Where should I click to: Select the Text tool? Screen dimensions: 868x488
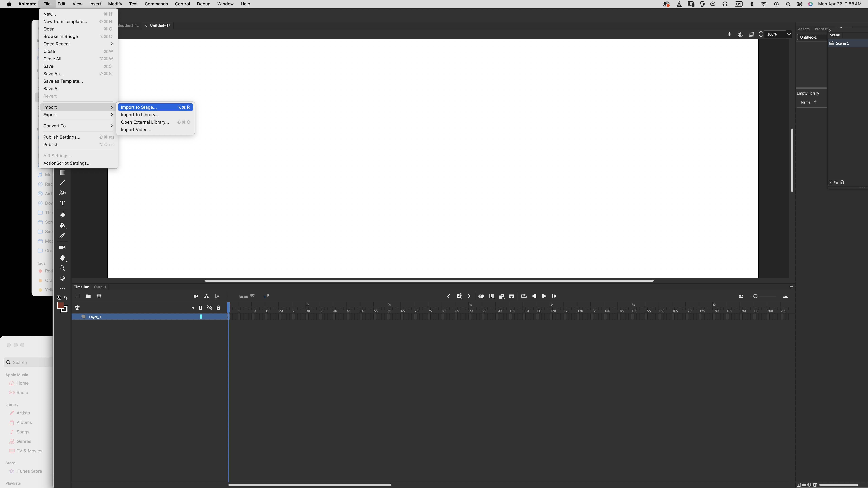point(62,203)
